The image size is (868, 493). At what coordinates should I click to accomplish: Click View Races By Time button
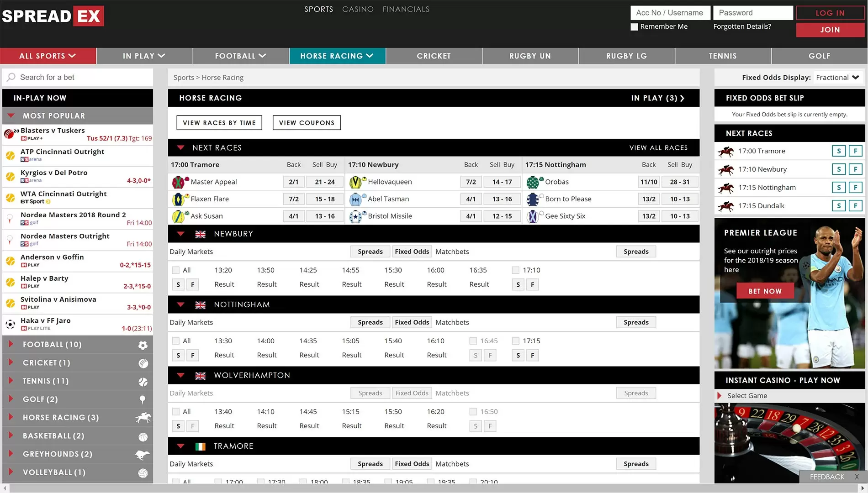click(219, 123)
